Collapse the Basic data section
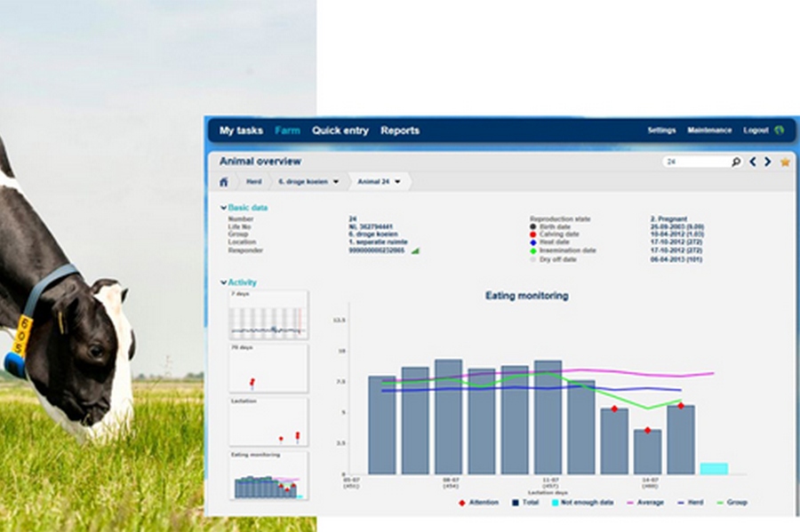The width and height of the screenshot is (800, 532). (x=224, y=208)
